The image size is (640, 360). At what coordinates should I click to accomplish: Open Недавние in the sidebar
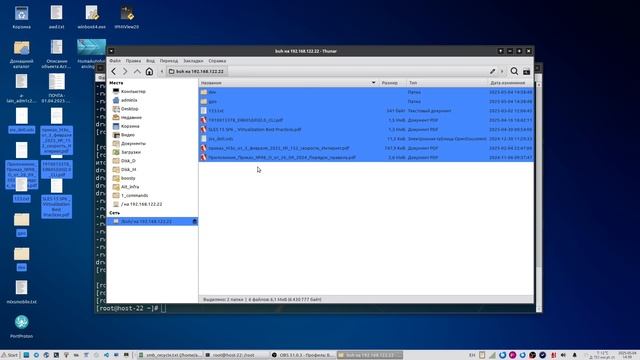pyautogui.click(x=152, y=117)
